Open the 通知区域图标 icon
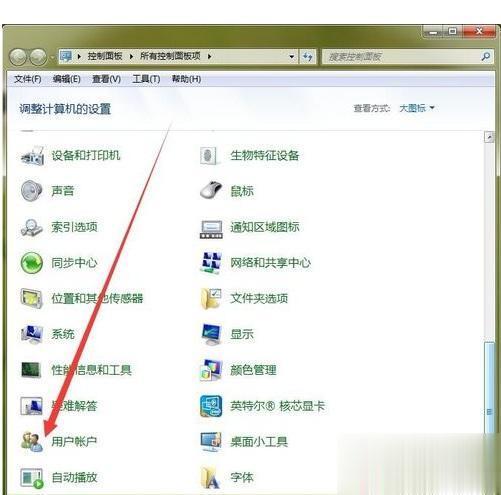This screenshot has height=495, width=501. coord(211,229)
